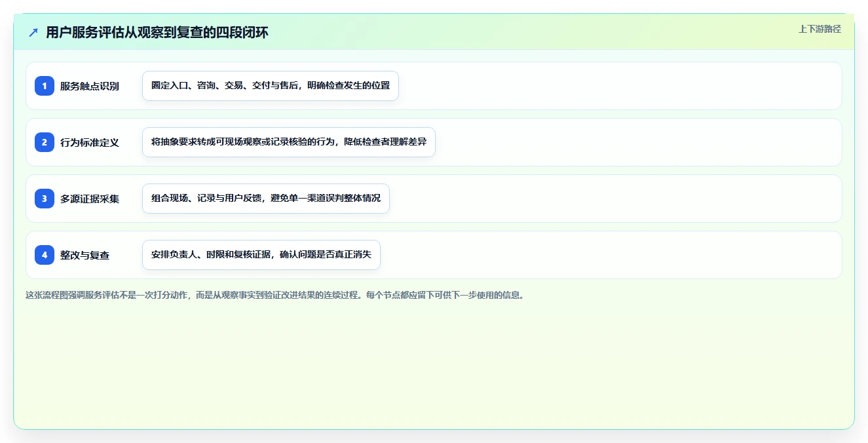Image resolution: width=868 pixels, height=443 pixels.
Task: Open the description box starting 圈定入口、咨询
Action: [271, 86]
